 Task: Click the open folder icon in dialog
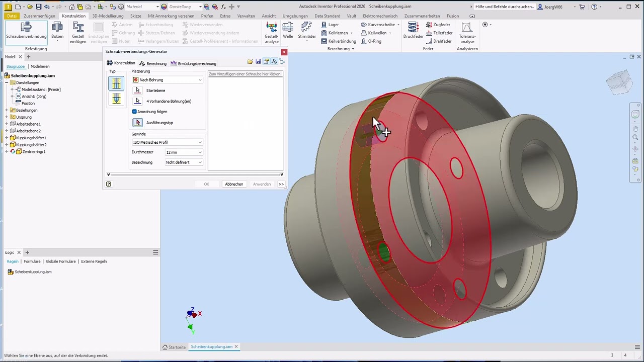click(x=250, y=61)
